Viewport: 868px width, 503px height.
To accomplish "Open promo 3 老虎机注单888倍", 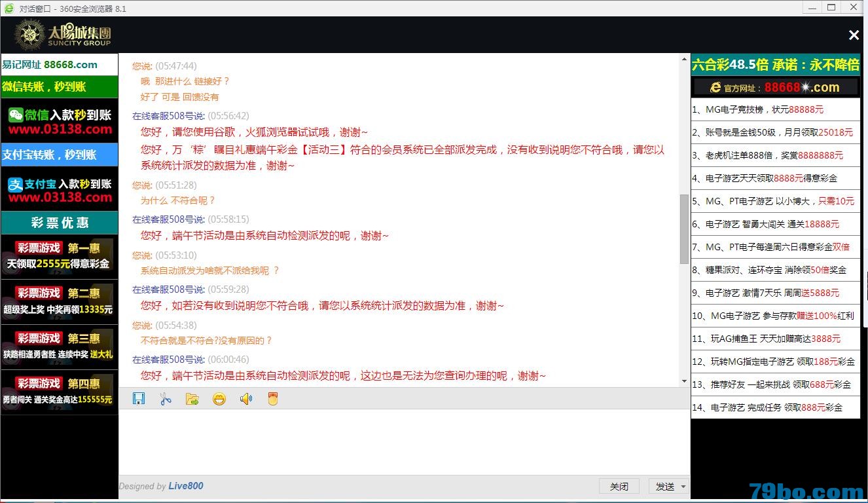I will point(776,155).
